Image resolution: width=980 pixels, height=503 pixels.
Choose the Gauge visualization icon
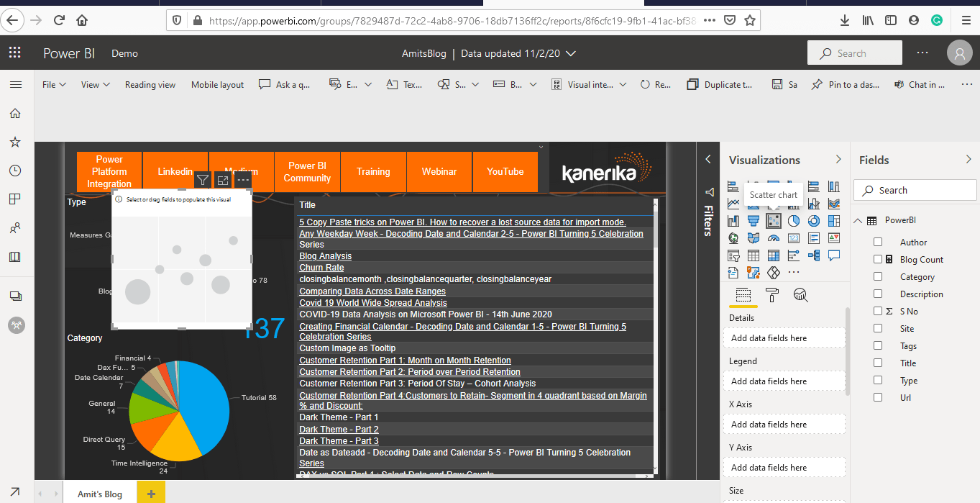pyautogui.click(x=774, y=238)
